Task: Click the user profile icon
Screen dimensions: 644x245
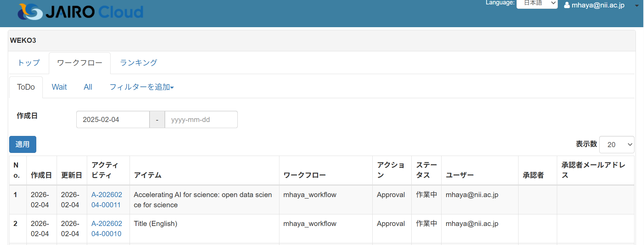Action: click(x=567, y=5)
